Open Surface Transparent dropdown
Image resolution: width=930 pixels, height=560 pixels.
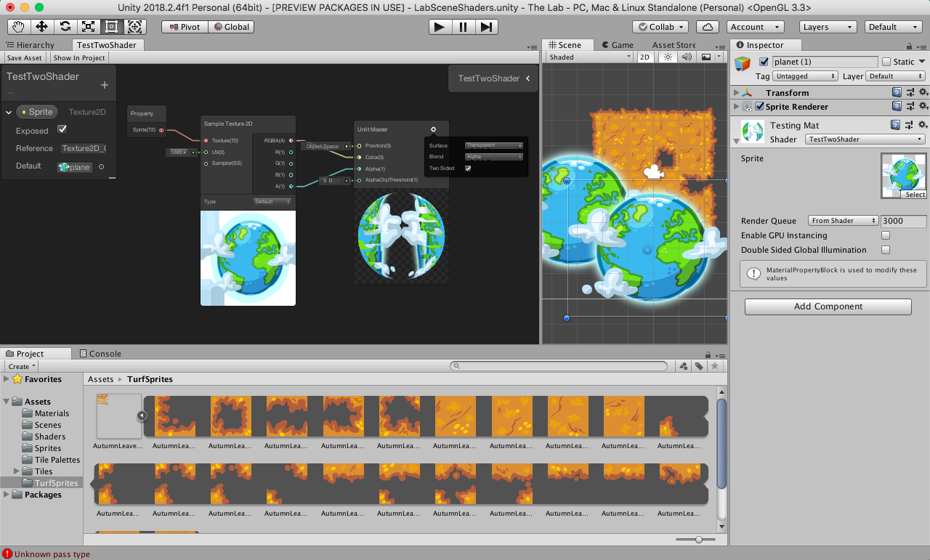[494, 145]
